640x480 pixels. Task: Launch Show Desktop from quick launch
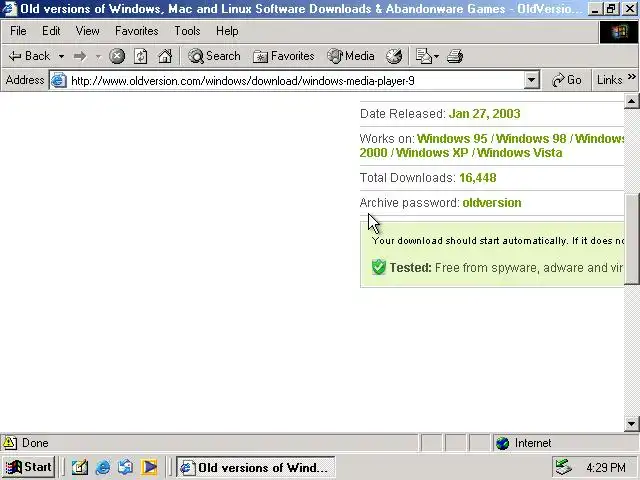pyautogui.click(x=80, y=467)
